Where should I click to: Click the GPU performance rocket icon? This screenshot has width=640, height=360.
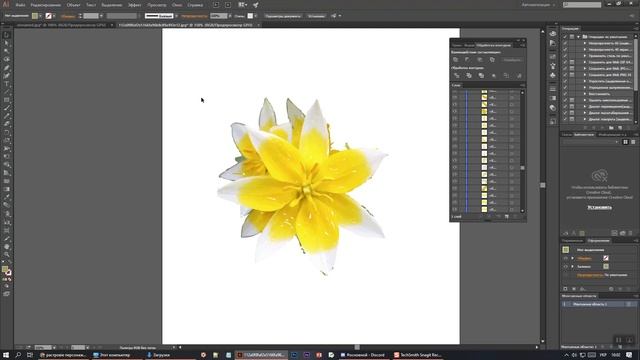coord(256,5)
